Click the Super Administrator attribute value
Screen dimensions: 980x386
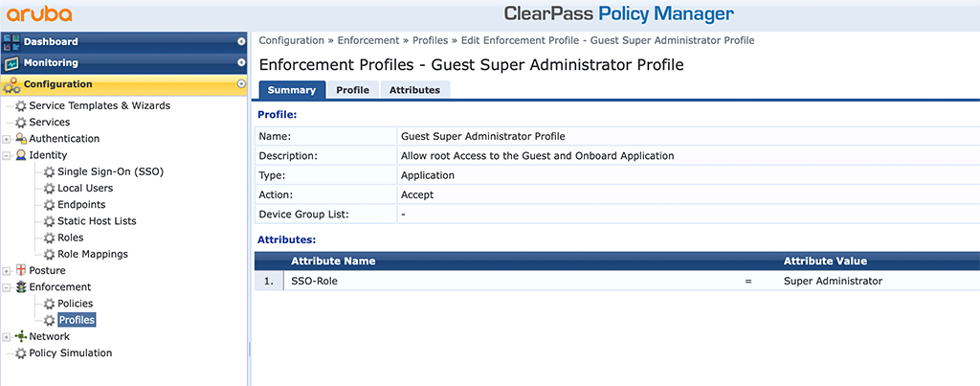[x=833, y=281]
